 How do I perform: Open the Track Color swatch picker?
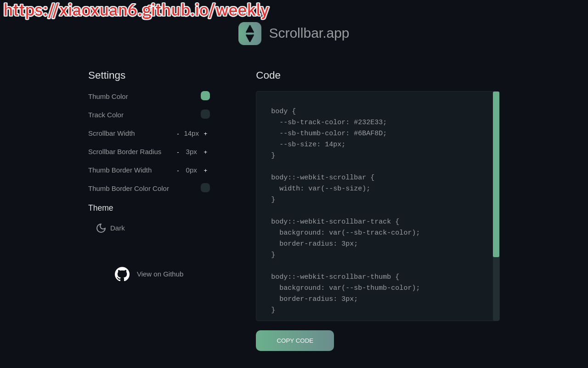[x=205, y=114]
